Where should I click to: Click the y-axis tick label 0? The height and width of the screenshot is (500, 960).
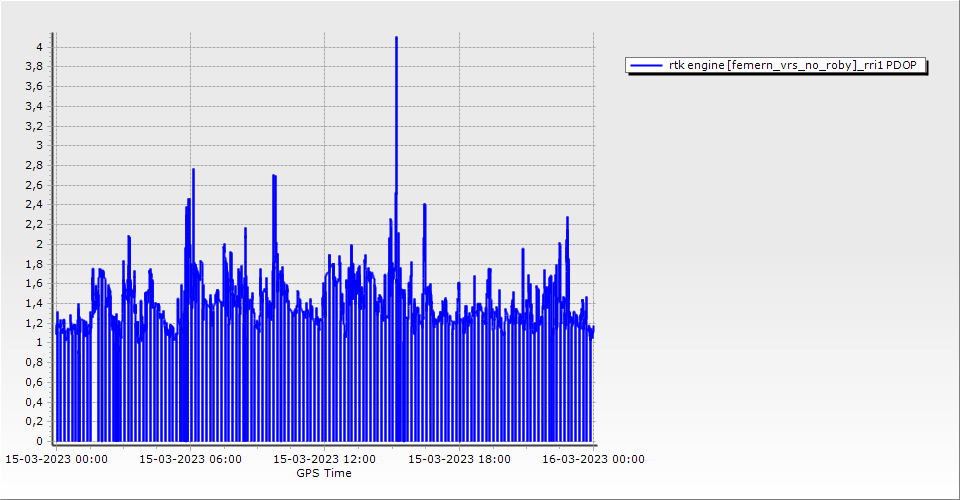39,441
